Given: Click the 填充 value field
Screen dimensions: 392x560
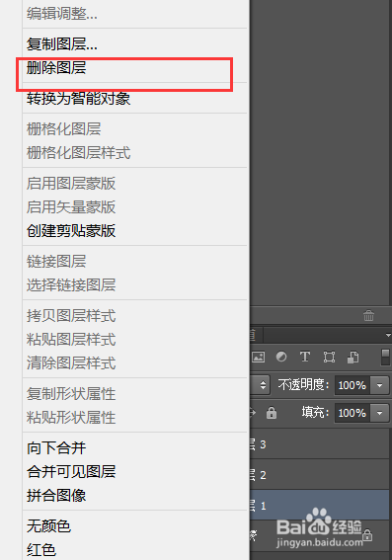Looking at the screenshot, I should pos(353,413).
